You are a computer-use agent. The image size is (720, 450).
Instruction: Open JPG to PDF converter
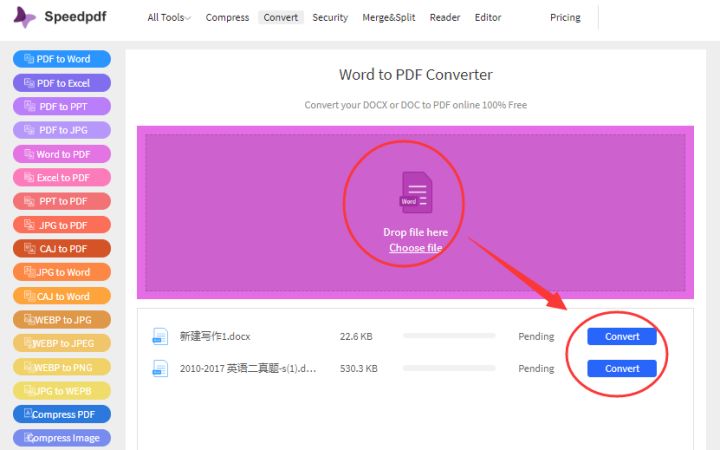(x=62, y=225)
